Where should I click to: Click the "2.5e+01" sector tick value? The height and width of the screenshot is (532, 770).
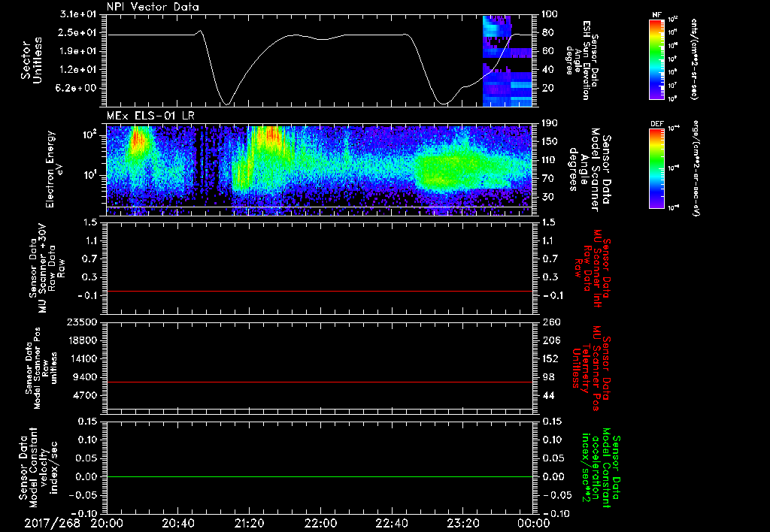click(x=78, y=32)
